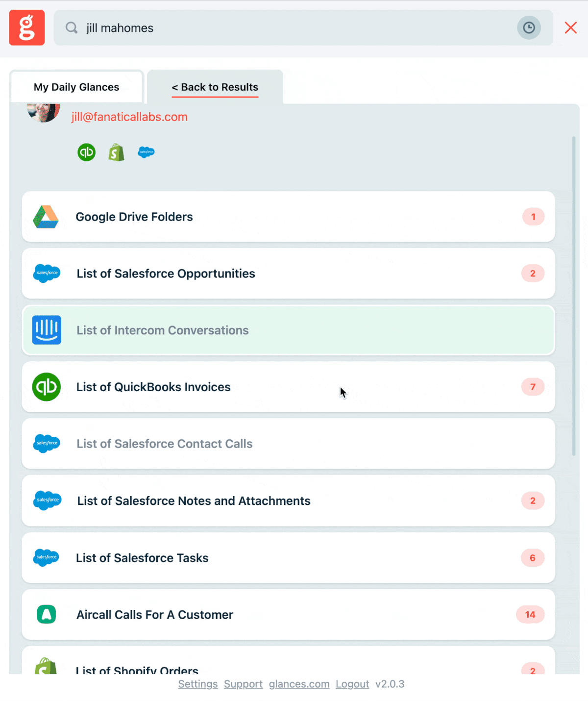Open List of QuickBooks Invoices
Screen dimensions: 588x701
[288, 387]
